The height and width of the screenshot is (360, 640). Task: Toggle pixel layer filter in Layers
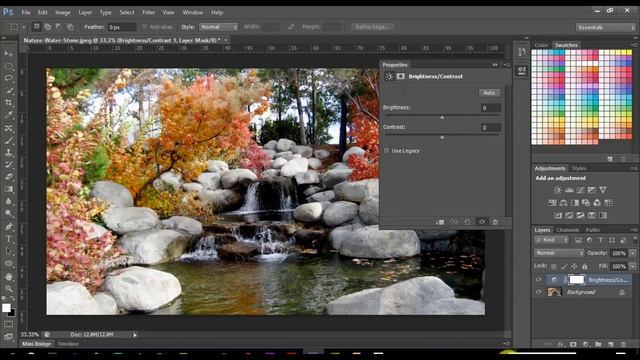coord(578,240)
